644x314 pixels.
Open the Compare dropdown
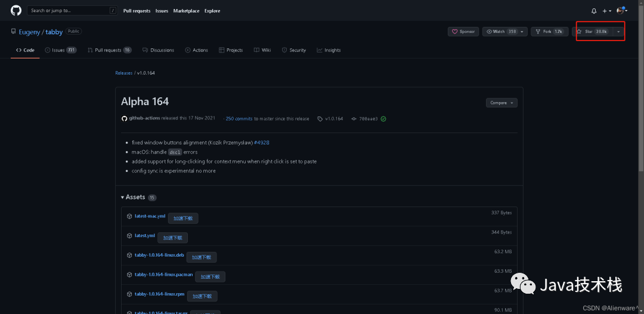coord(501,103)
